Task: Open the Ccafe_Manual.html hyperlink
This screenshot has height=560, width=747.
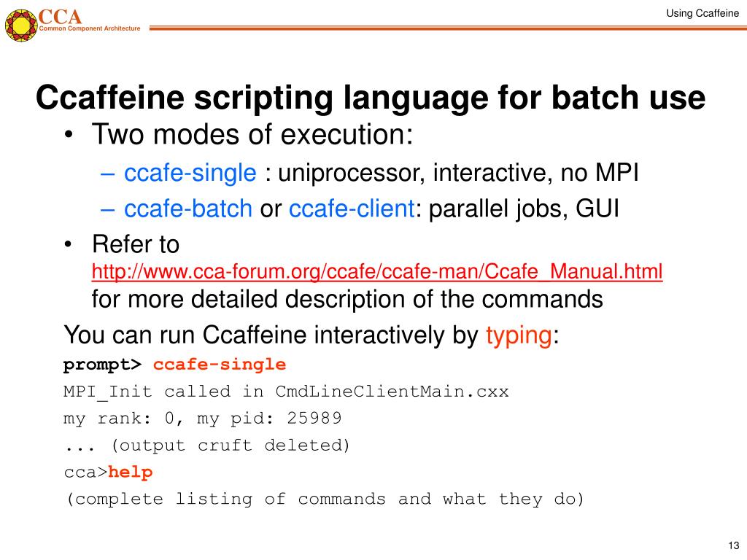Action: click(377, 271)
